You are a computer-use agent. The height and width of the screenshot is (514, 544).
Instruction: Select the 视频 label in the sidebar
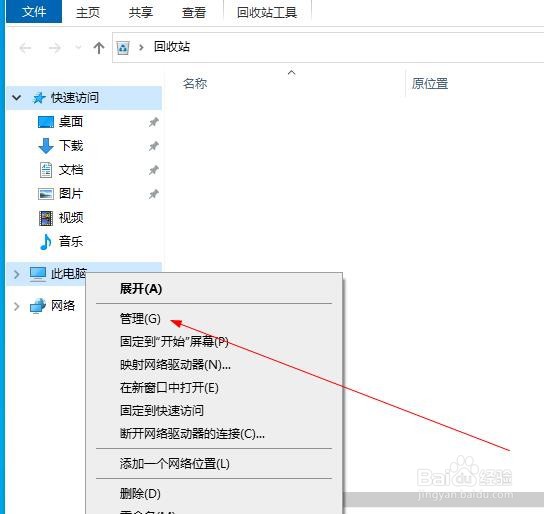71,217
